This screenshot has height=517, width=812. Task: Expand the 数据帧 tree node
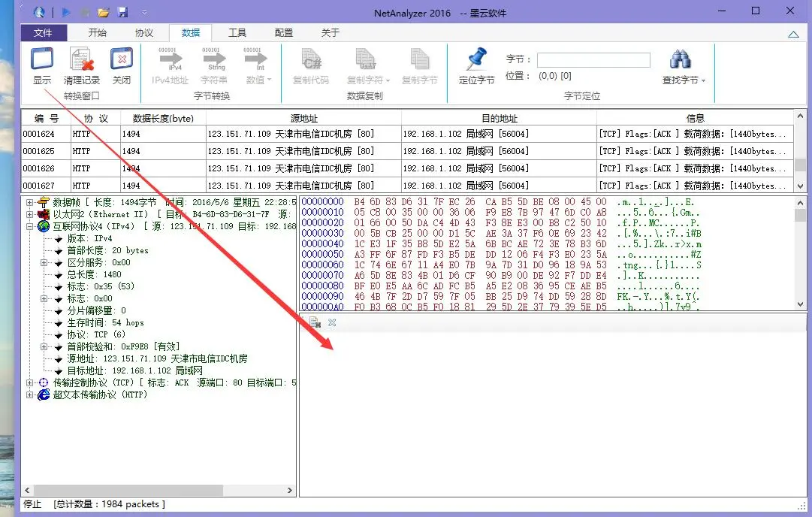click(x=30, y=202)
